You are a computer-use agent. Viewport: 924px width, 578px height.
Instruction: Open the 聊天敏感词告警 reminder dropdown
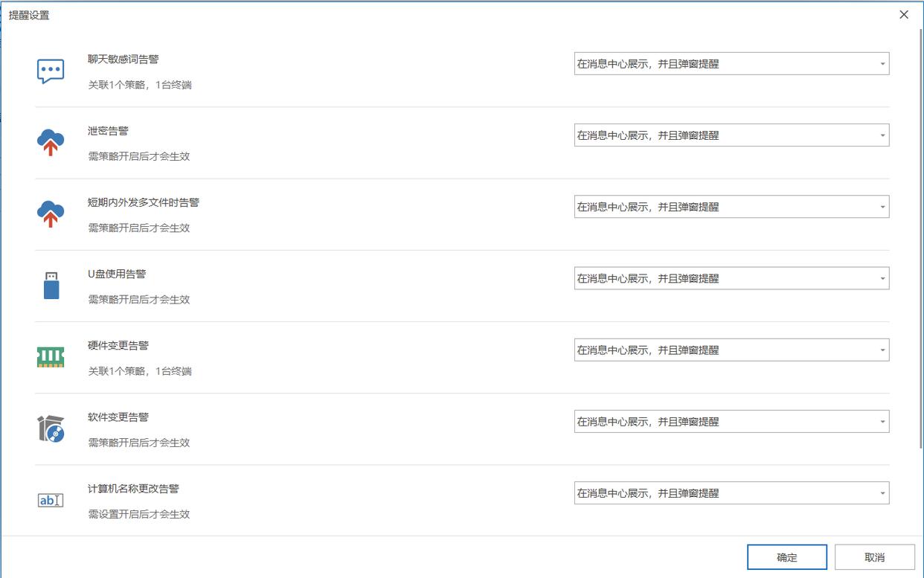coord(731,64)
